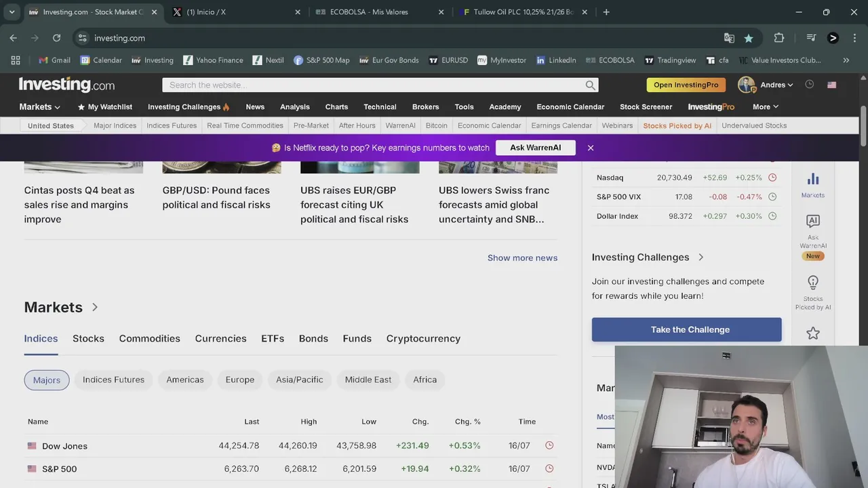Open Investing Challenges heading arrow
The height and width of the screenshot is (488, 868).
click(x=701, y=257)
